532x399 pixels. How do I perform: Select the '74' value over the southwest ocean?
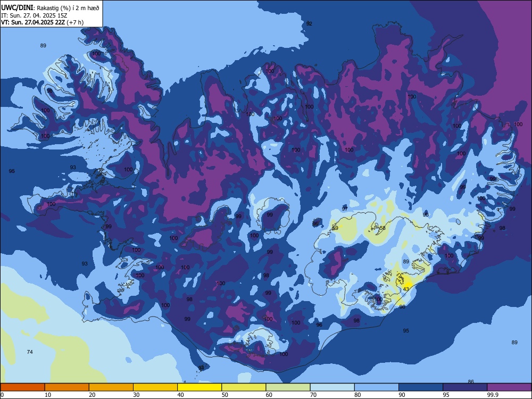click(x=30, y=352)
